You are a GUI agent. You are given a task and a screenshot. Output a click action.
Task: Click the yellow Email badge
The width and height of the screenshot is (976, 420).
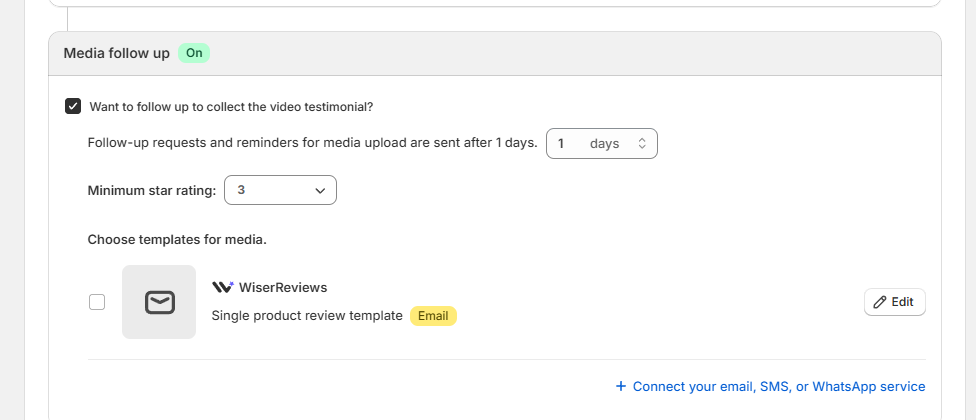point(433,316)
